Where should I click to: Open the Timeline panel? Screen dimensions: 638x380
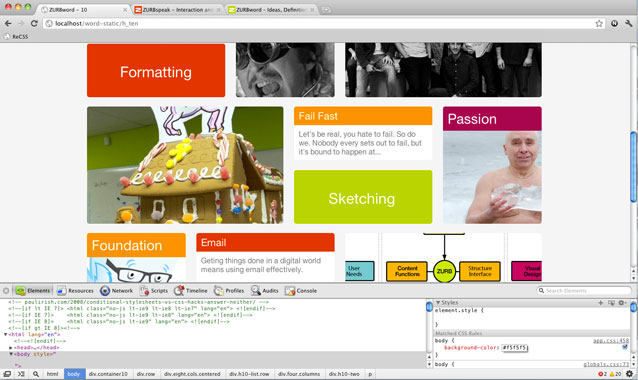pos(191,290)
